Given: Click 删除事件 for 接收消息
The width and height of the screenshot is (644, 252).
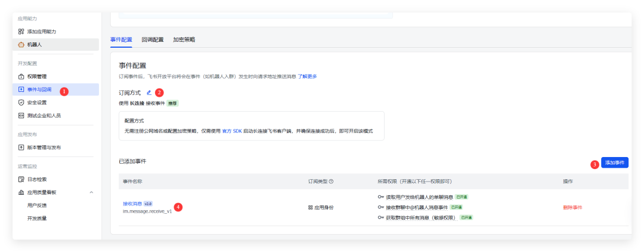Looking at the screenshot, I should pos(572,207).
